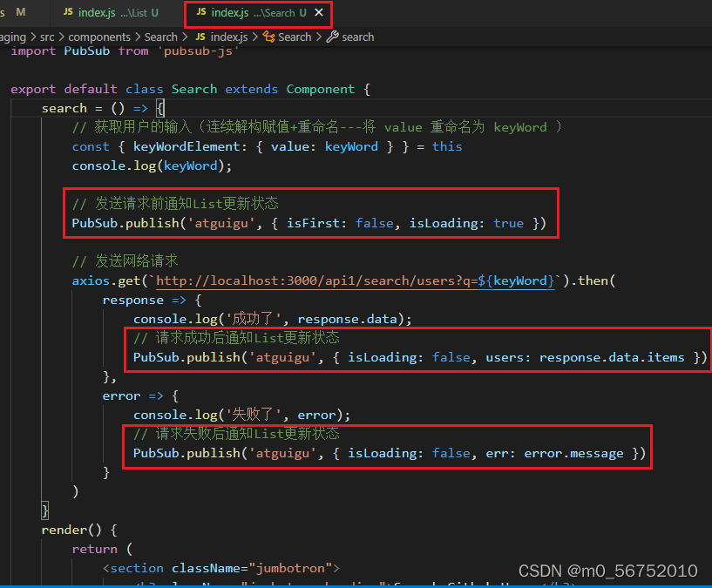The width and height of the screenshot is (712, 588).
Task: Click the search method breadcrumb
Action: (358, 37)
